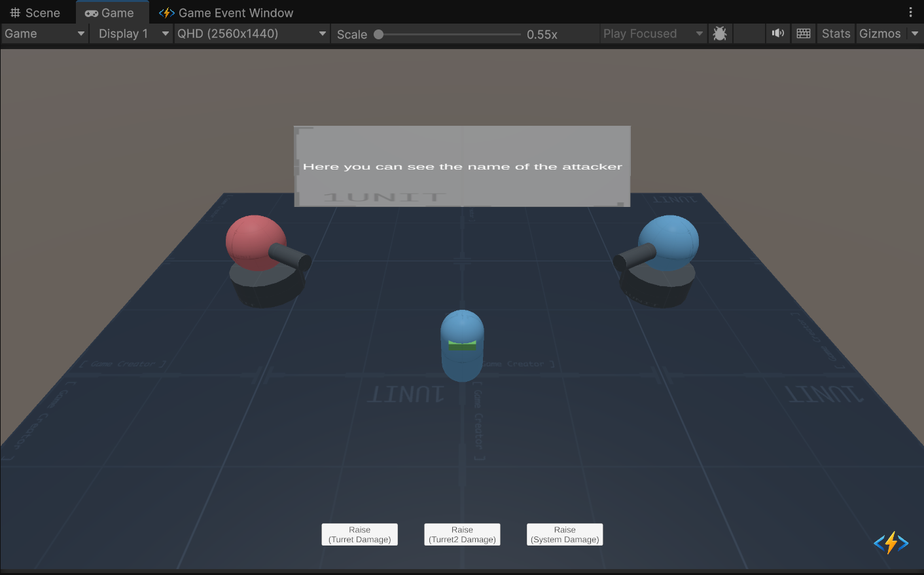Mute audio with the speaker icon
Screen dimensions: 924x575
point(777,33)
